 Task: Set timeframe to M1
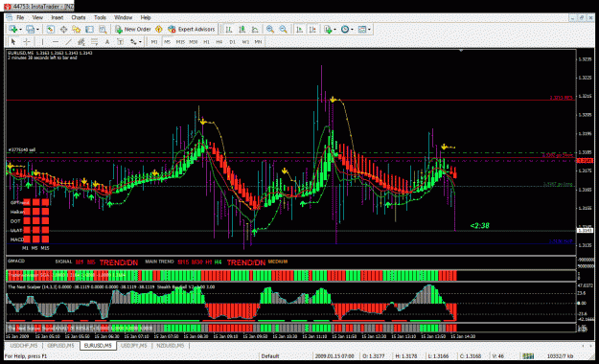click(154, 41)
